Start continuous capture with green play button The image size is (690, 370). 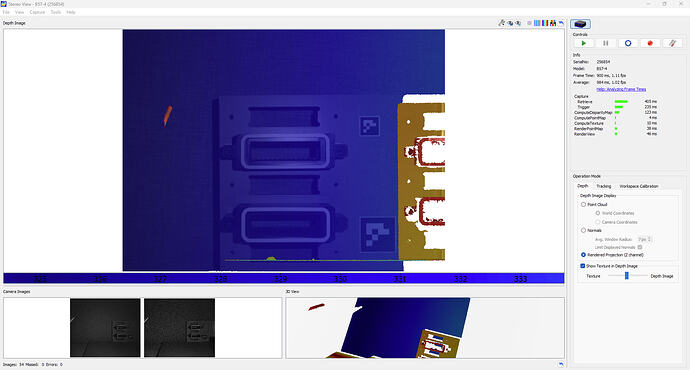coord(584,43)
